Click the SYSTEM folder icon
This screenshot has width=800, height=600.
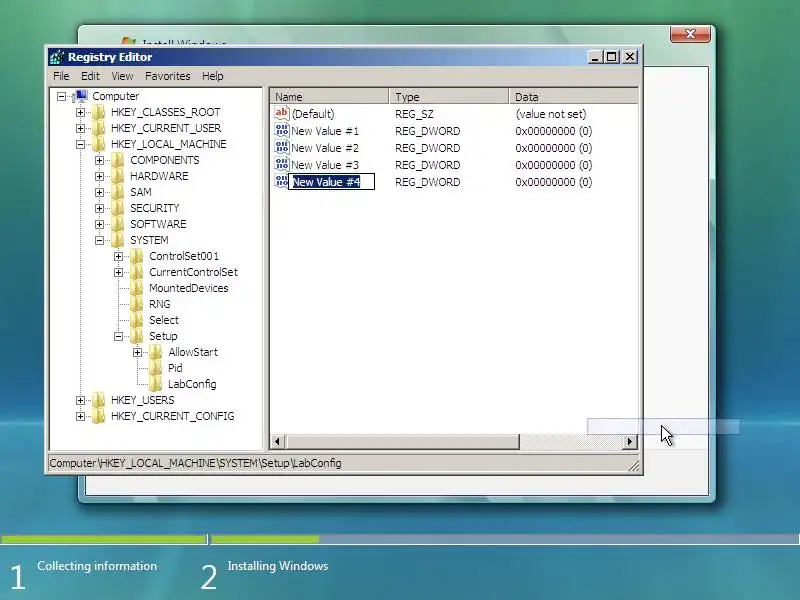(x=117, y=240)
